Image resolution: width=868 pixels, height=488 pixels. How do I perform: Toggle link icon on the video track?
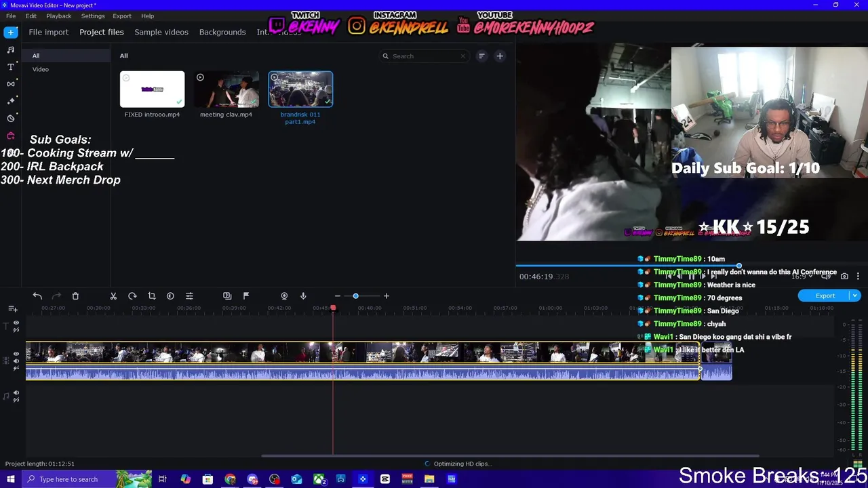coord(16,368)
